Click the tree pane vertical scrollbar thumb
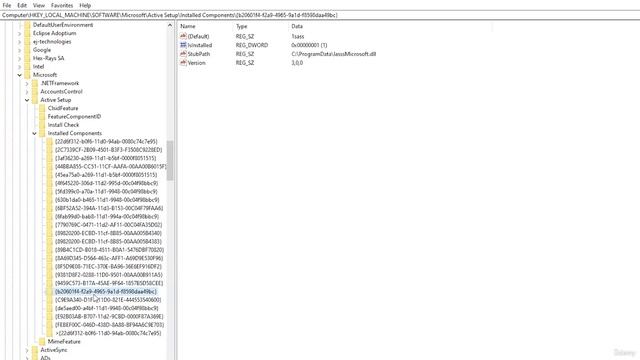Viewport: 640px width, 360px height. click(x=170, y=160)
